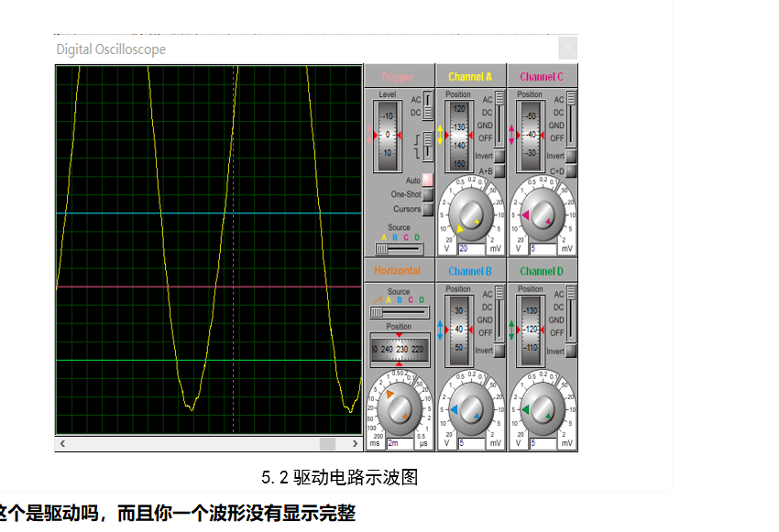This screenshot has height=532, width=779.
Task: Click the waveform scrollbar left arrow
Action: click(x=62, y=444)
